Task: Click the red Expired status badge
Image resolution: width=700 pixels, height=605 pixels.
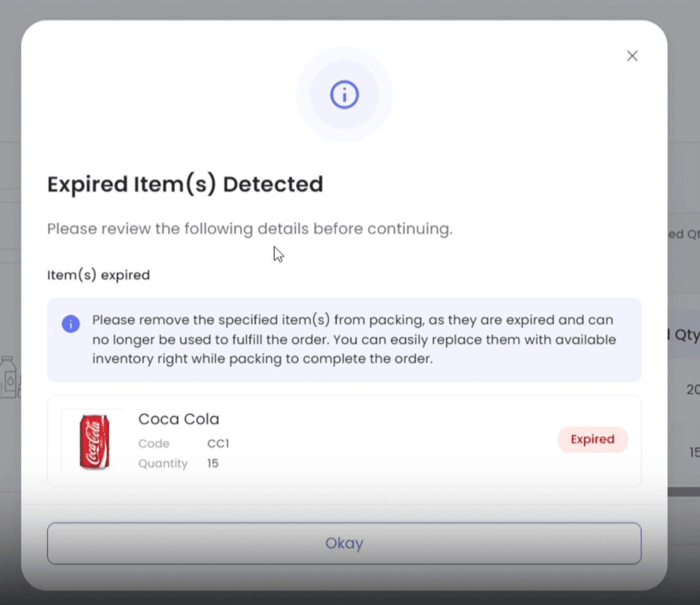Action: pos(592,439)
